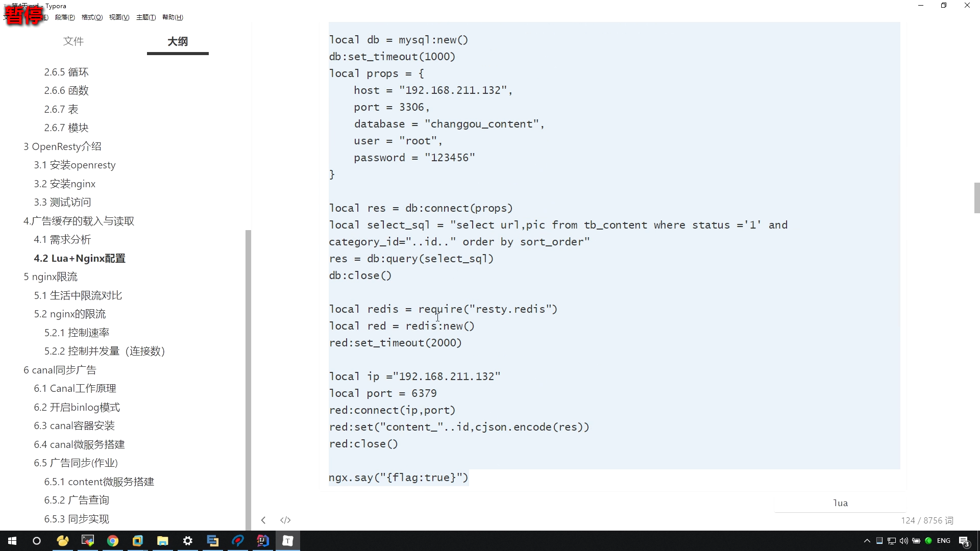Place cursor in ngx.say("{flag:true}") line

[398, 478]
